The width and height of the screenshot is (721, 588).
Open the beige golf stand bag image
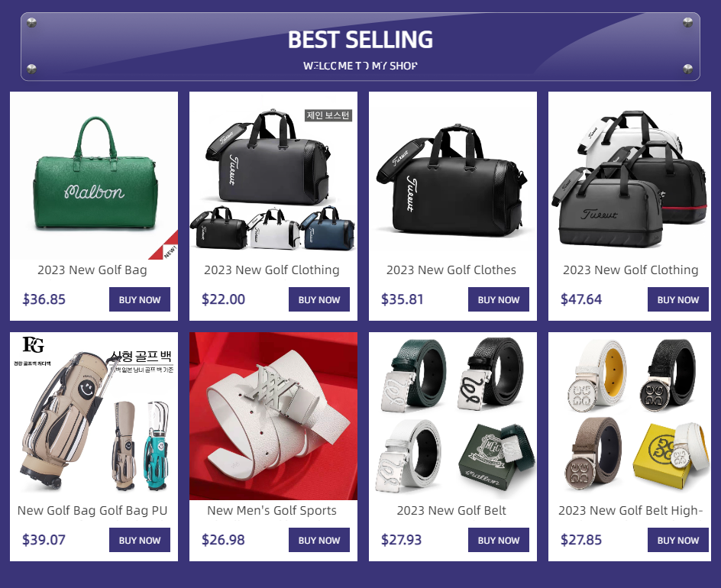[x=94, y=416]
